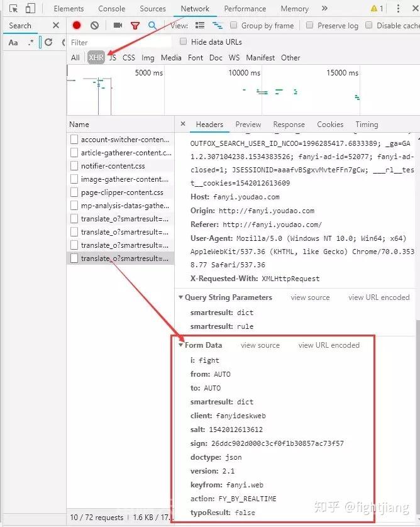Open the warning count indicator

(x=377, y=8)
